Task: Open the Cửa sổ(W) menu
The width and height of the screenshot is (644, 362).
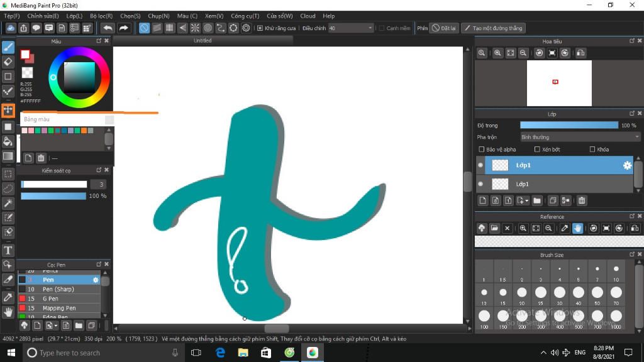Action: (x=280, y=16)
